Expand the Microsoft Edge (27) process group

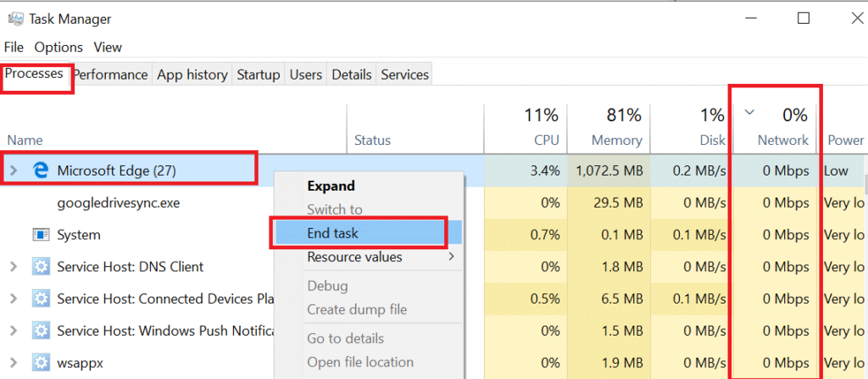click(14, 170)
